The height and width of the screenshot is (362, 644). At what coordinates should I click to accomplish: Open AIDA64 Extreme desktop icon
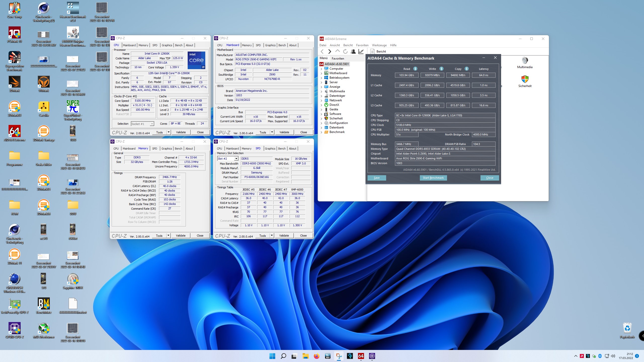tap(15, 133)
